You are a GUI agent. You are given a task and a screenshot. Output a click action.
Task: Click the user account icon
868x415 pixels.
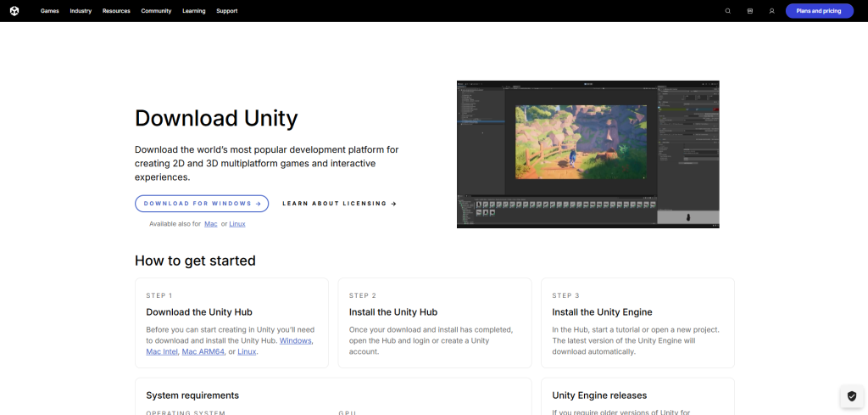(771, 11)
